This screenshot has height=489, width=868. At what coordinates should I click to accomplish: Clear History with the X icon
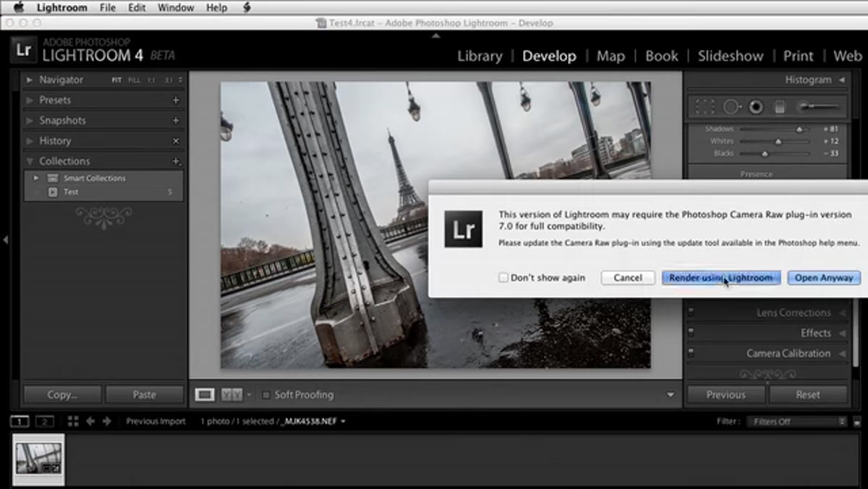tap(176, 141)
